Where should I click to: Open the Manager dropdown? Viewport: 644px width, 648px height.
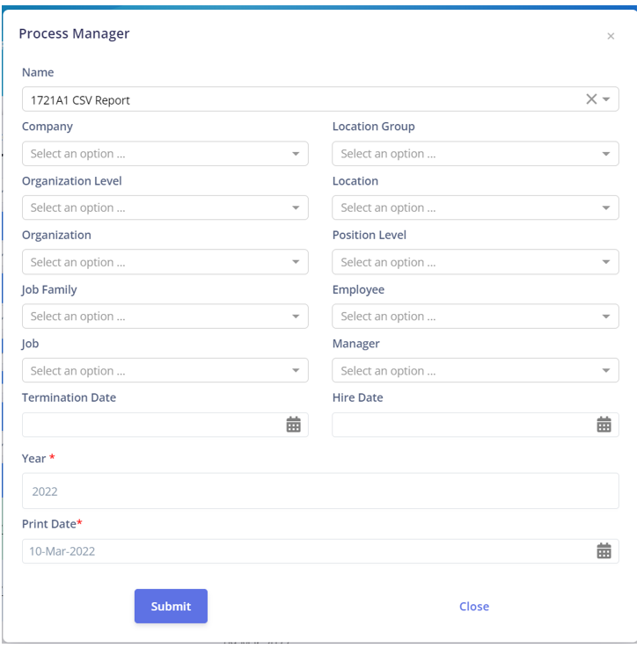[x=475, y=370]
